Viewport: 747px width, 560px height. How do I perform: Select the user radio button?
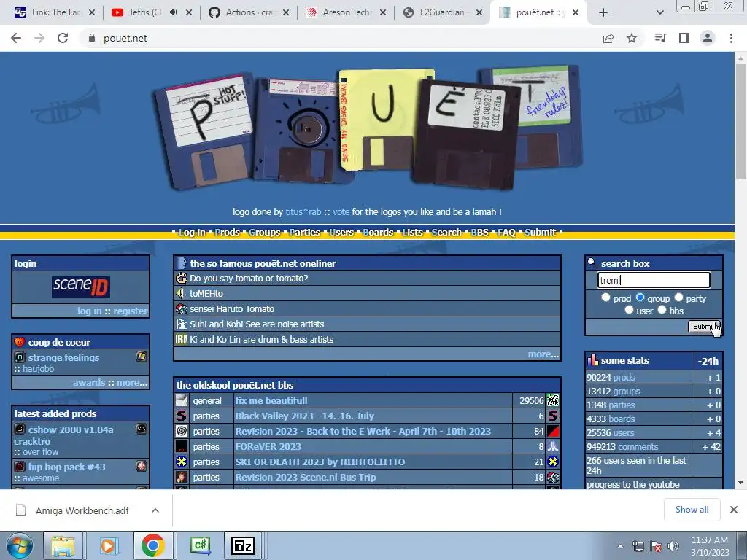[x=629, y=310]
